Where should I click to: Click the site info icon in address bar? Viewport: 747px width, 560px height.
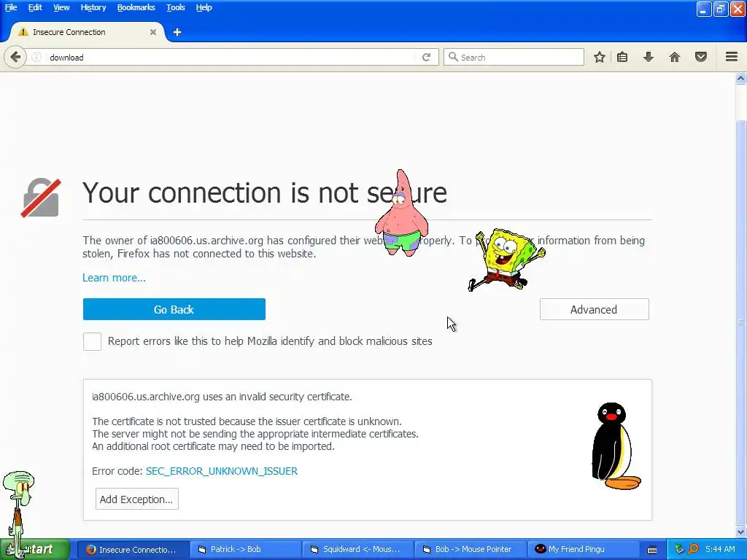(36, 57)
